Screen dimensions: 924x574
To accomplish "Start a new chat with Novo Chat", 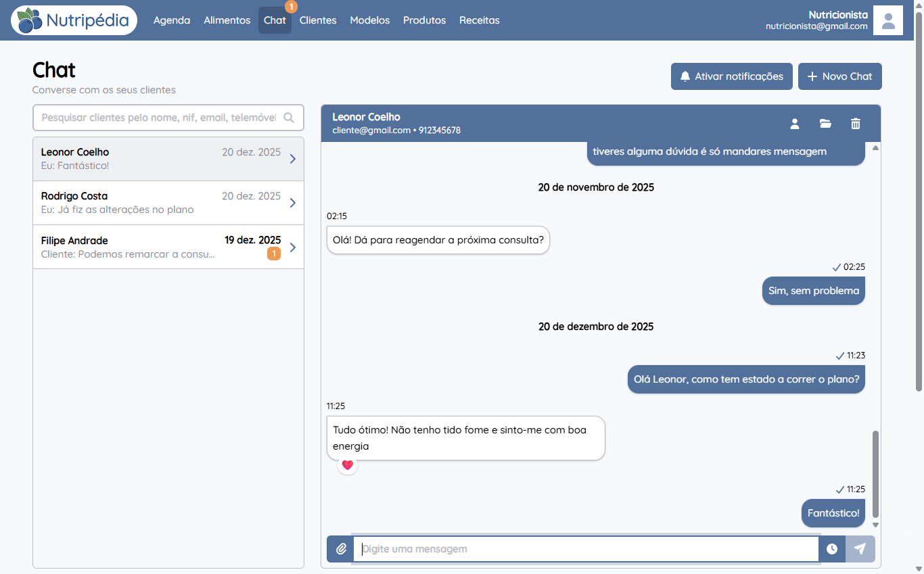I will [840, 76].
